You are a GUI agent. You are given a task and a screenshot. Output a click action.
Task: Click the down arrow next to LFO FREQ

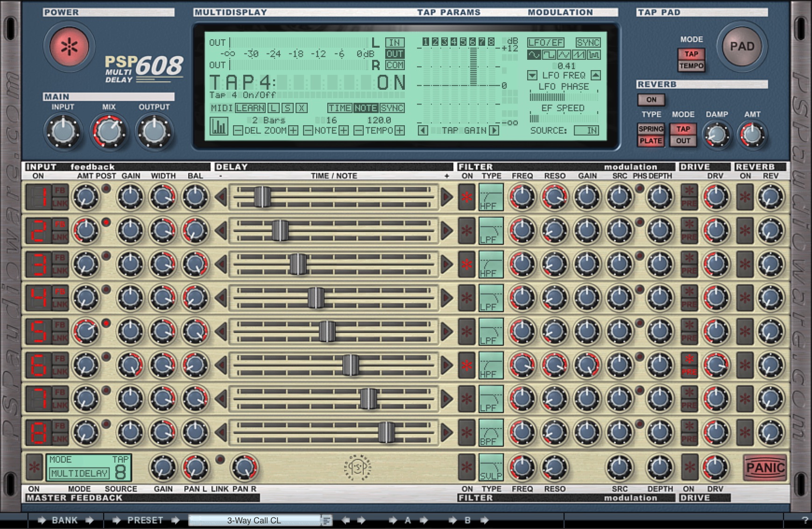tap(532, 75)
